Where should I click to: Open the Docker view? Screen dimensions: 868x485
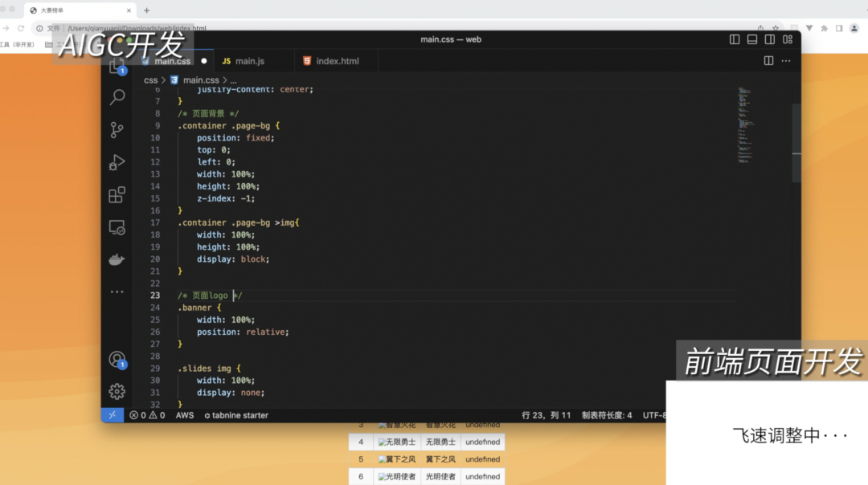pyautogui.click(x=117, y=259)
